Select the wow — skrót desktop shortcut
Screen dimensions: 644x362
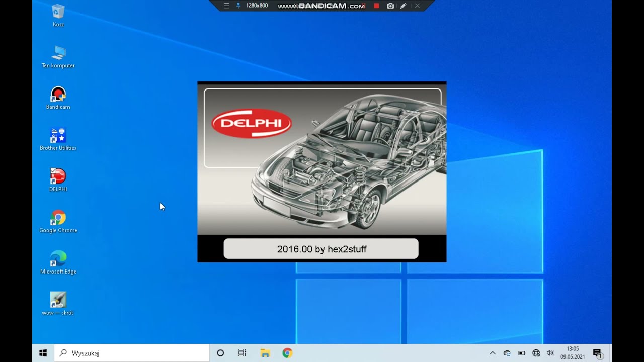(58, 304)
